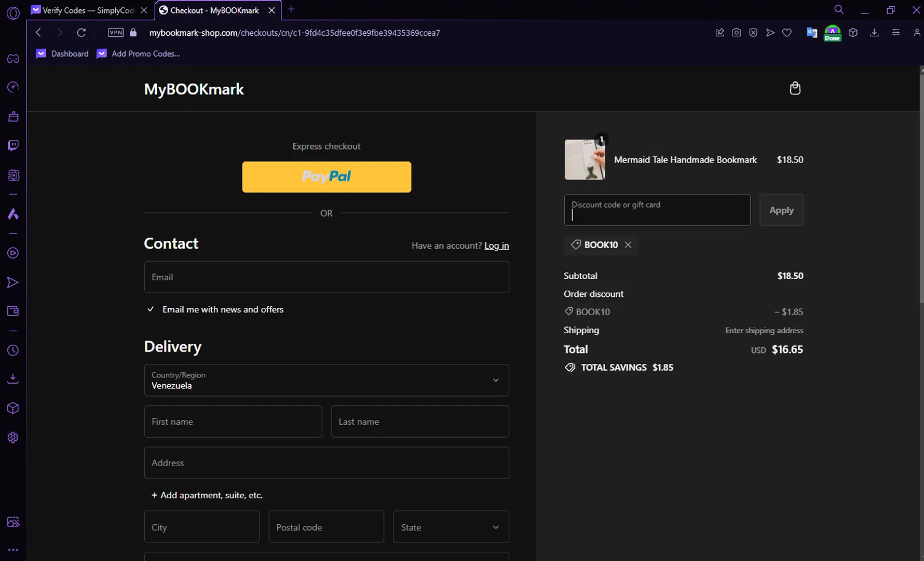Uncheck Email me with news and offers

[150, 309]
